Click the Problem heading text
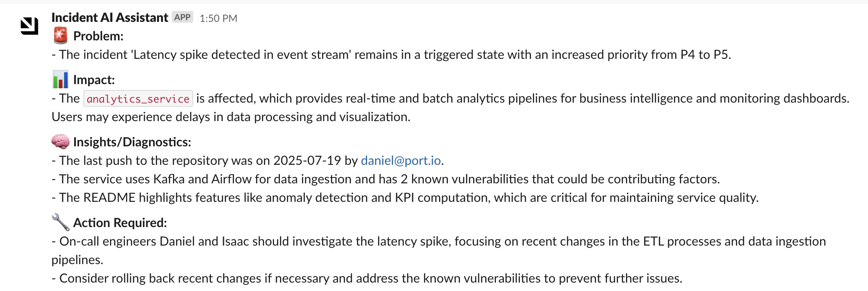Image resolution: width=868 pixels, height=291 pixels. coord(98,36)
